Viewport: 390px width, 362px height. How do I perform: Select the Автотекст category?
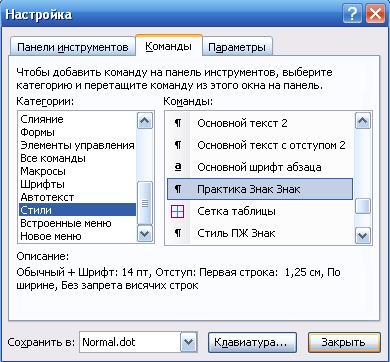pyautogui.click(x=77, y=197)
